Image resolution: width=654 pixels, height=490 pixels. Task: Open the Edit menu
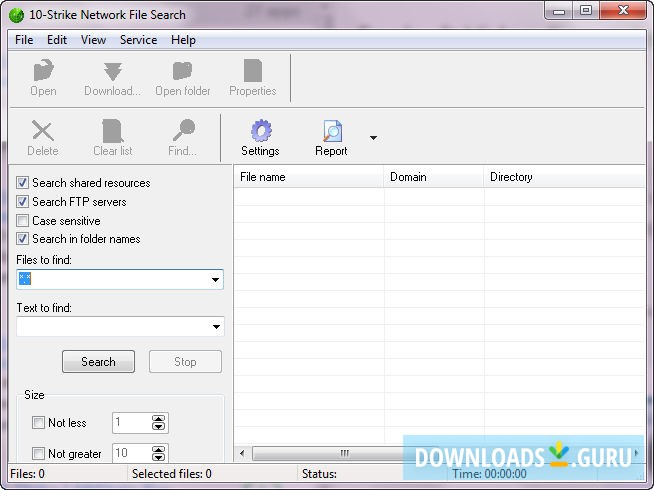pyautogui.click(x=57, y=40)
